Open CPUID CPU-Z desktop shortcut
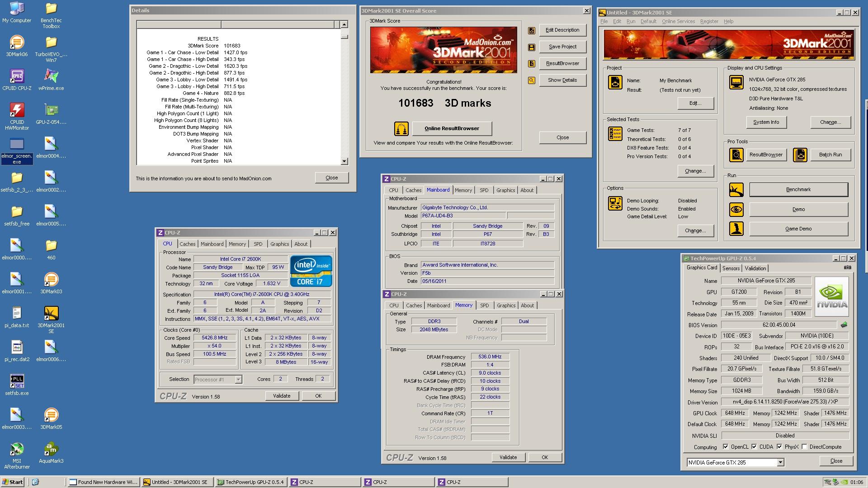The image size is (868, 488). [x=17, y=80]
